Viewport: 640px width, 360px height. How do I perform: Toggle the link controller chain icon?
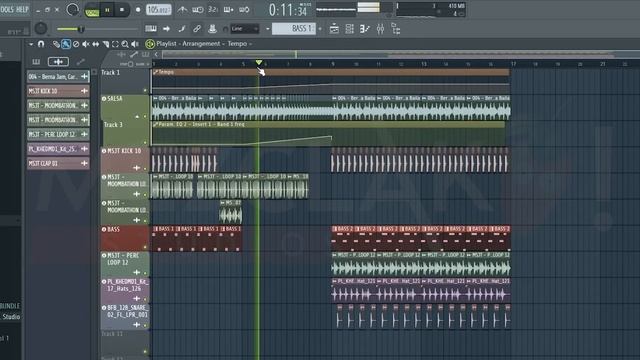coord(197,29)
